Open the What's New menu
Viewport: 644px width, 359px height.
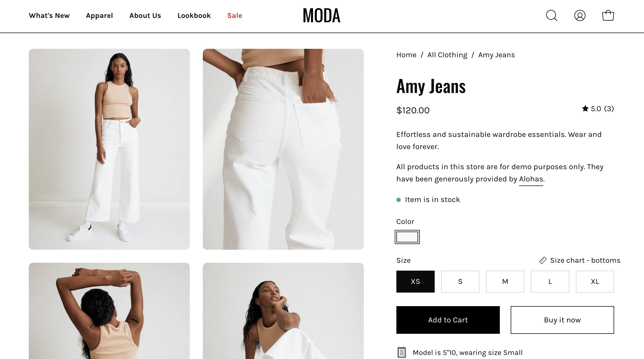pyautogui.click(x=49, y=16)
